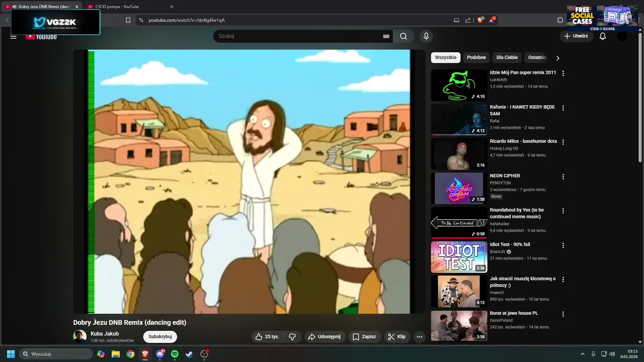Open Copilot from the taskbar
This screenshot has width=644, height=362.
tap(101, 354)
